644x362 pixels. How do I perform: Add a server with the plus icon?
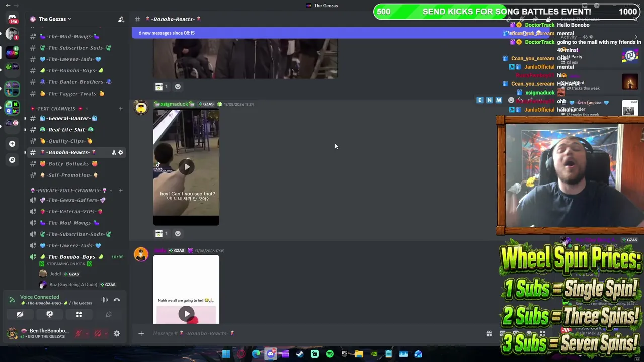(12, 144)
